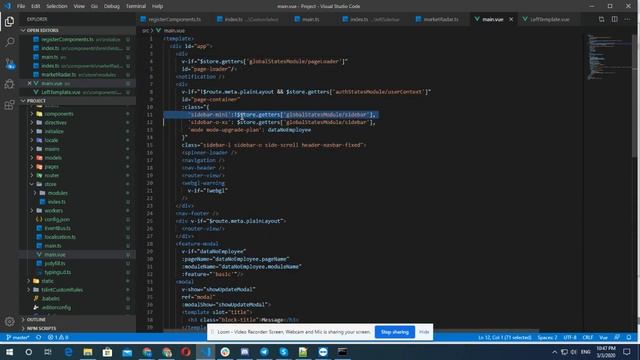Open the Debug view in activity bar

(x=9, y=84)
